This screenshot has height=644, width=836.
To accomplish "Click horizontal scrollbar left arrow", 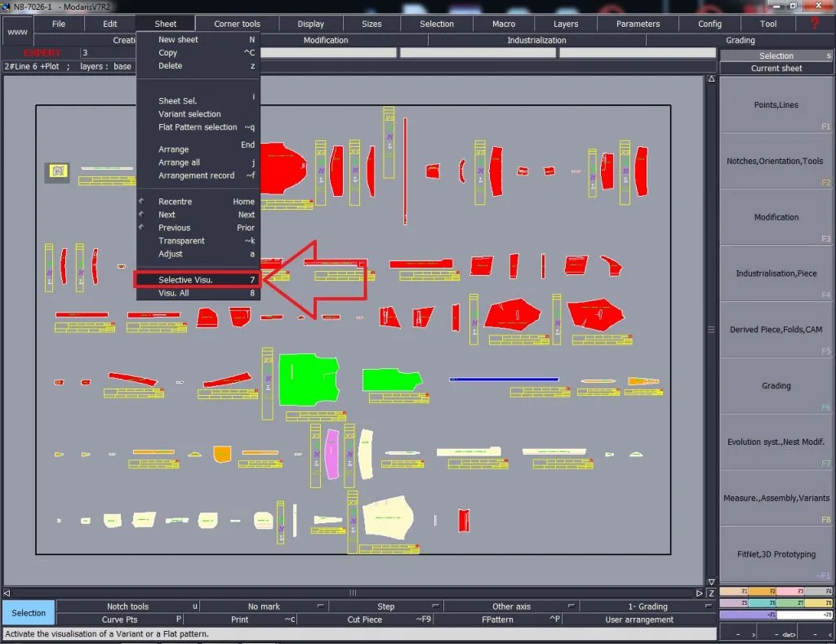I will (7, 593).
